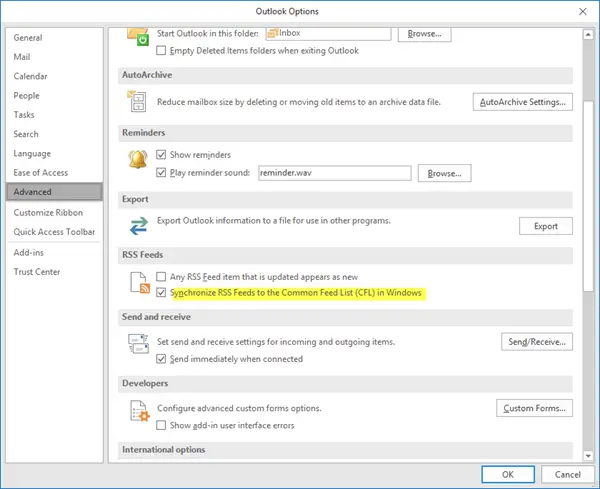The image size is (600, 489).
Task: Select the People category
Action: coord(54,95)
